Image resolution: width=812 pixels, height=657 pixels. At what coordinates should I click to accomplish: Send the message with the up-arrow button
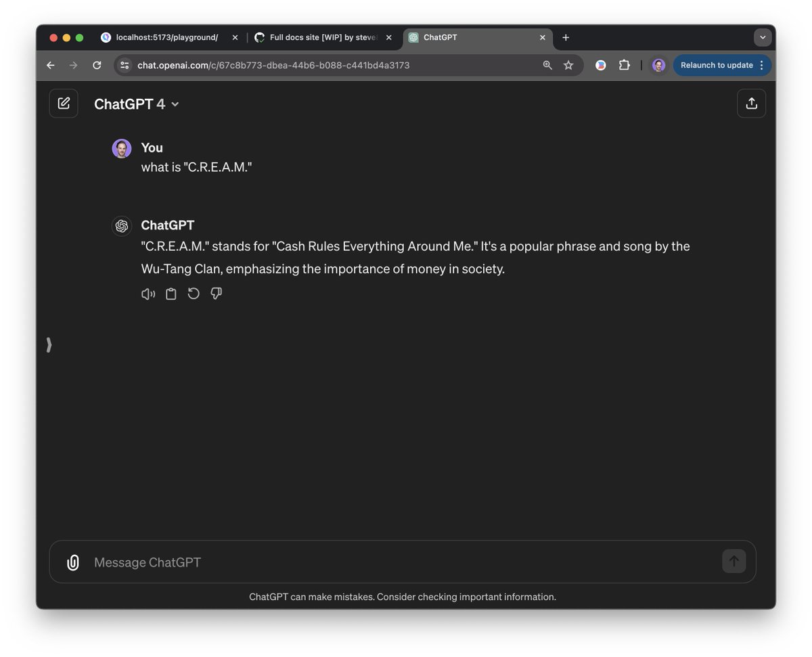coord(734,561)
